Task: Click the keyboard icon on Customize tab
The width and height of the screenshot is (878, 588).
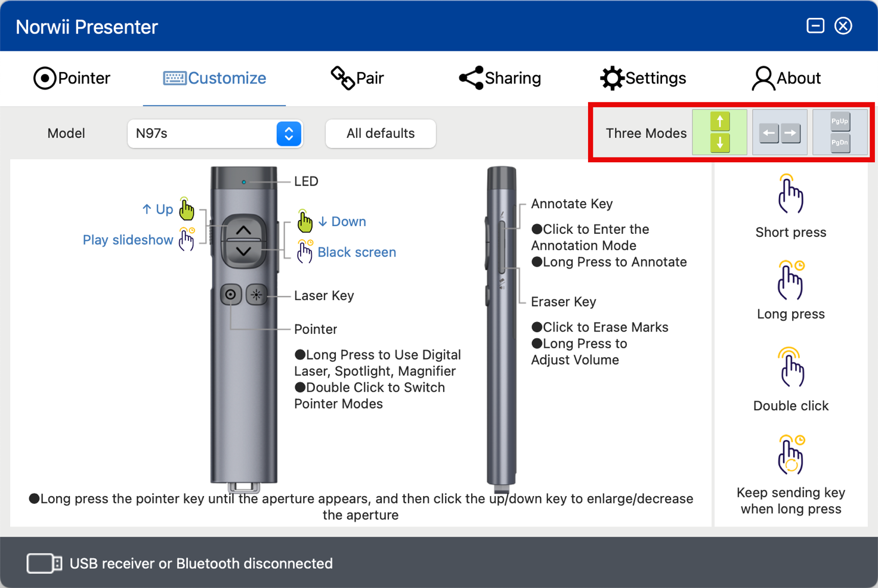Action: click(x=174, y=78)
